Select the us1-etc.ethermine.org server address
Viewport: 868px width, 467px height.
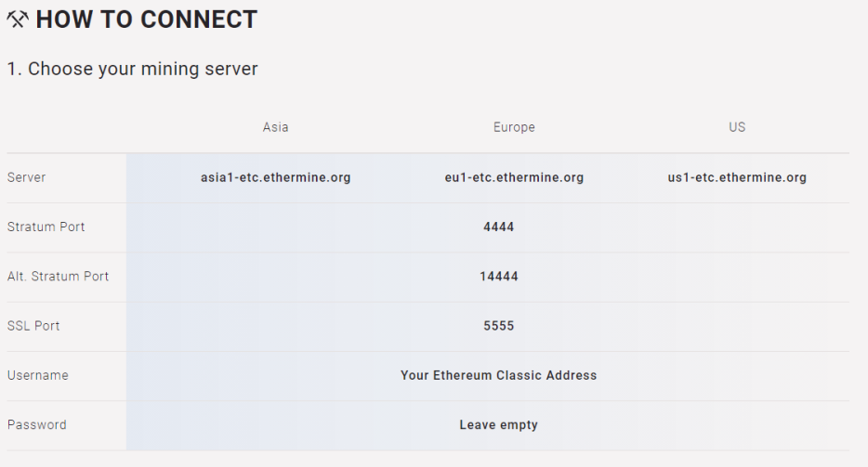[x=737, y=177]
